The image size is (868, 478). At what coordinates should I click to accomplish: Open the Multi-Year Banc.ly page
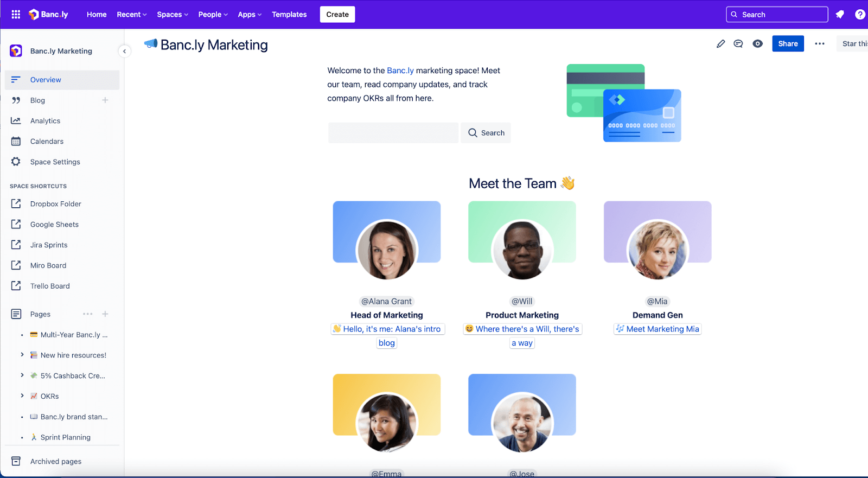tap(69, 335)
